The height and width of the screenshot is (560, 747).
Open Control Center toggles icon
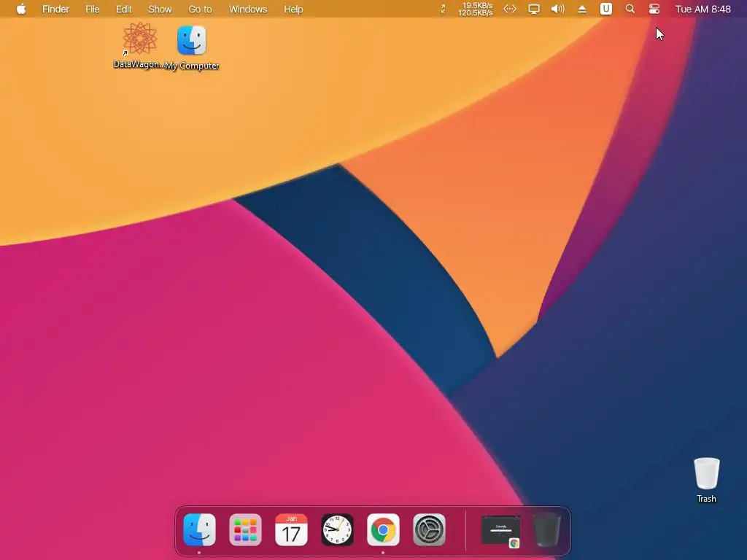[x=654, y=9]
